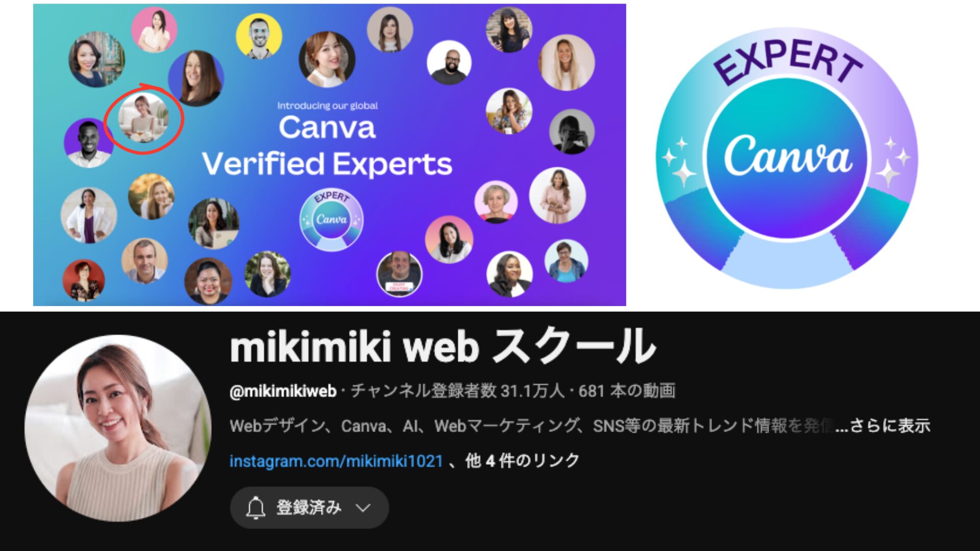Click the woman in white blazer portrait
980x551 pixels.
click(x=89, y=215)
